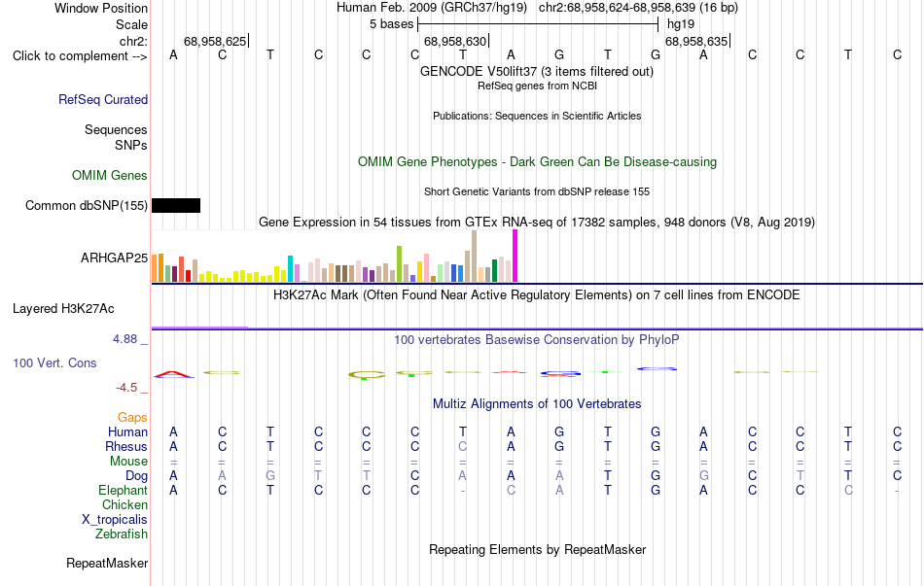Click 'Publications: Sequences in Scientific Articles' title
This screenshot has height=586, width=924.
coord(537,116)
